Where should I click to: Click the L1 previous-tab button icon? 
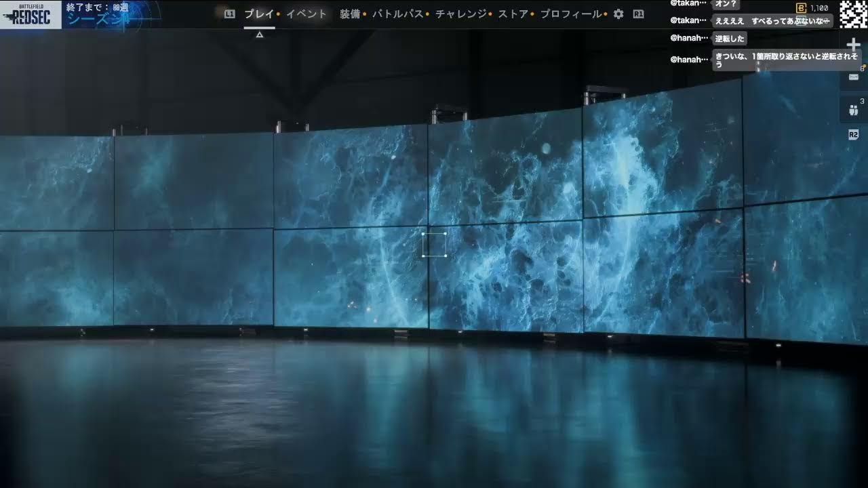pyautogui.click(x=230, y=14)
